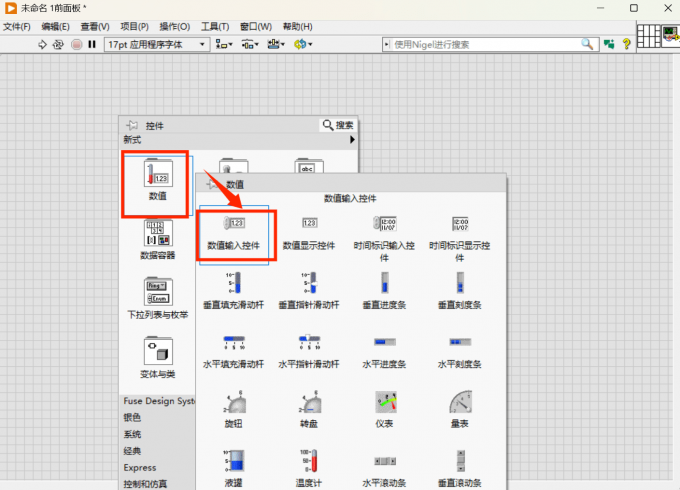Open the Distribute Objects dropdown

pyautogui.click(x=250, y=44)
